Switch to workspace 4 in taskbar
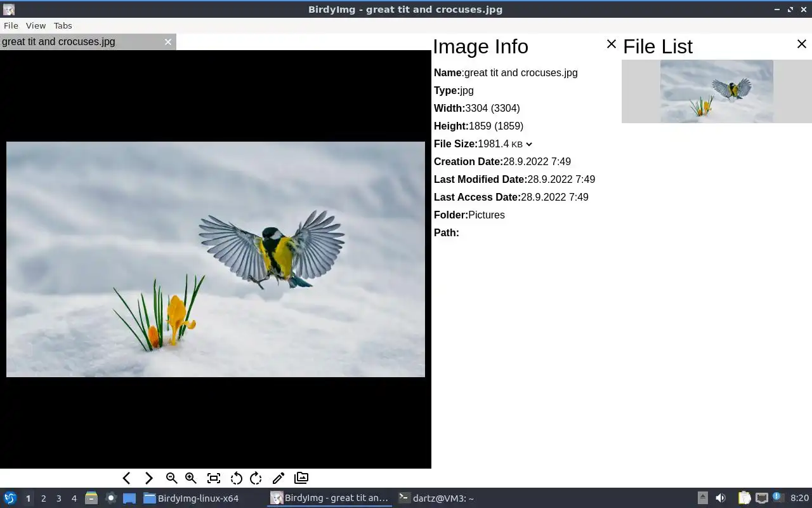 coord(74,498)
